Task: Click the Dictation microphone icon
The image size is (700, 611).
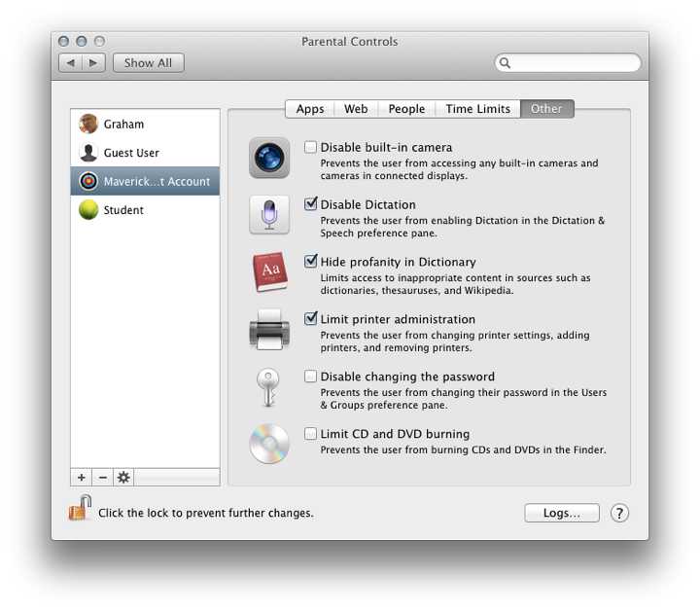Action: coord(269,214)
